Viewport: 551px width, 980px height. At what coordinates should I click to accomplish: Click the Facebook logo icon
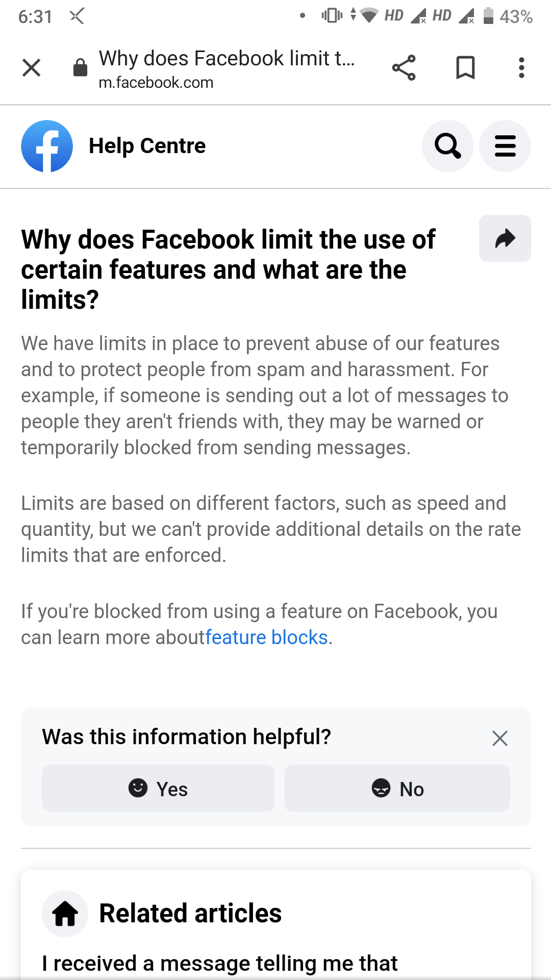[x=47, y=146]
